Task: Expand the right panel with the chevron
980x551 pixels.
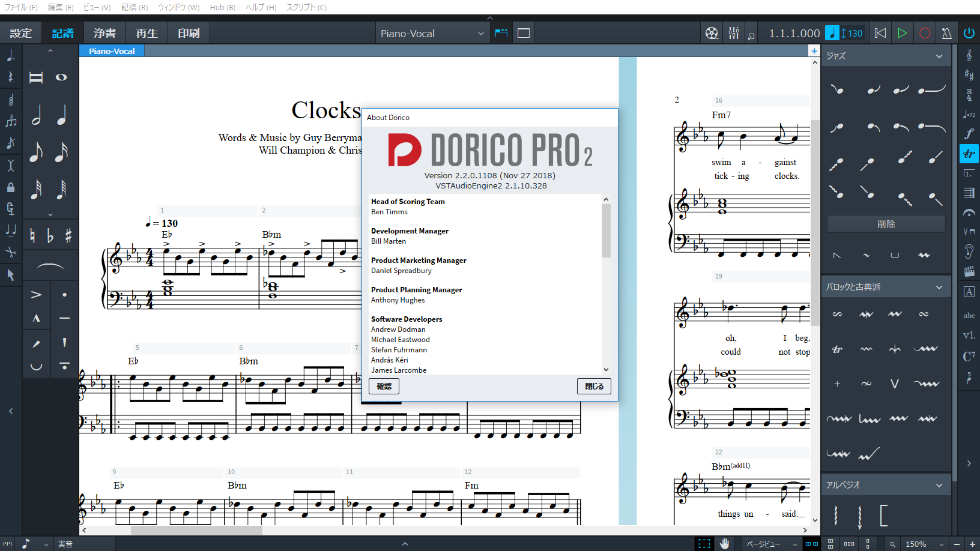Action: [969, 463]
